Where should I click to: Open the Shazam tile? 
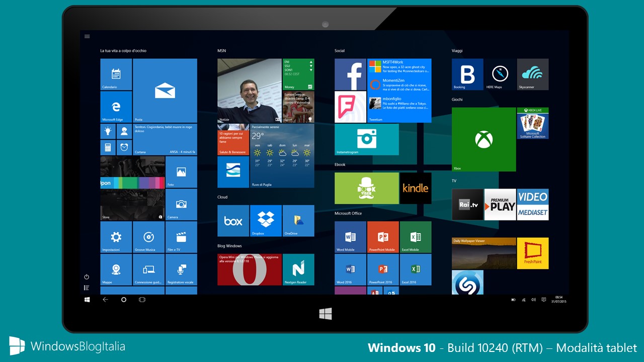(467, 282)
